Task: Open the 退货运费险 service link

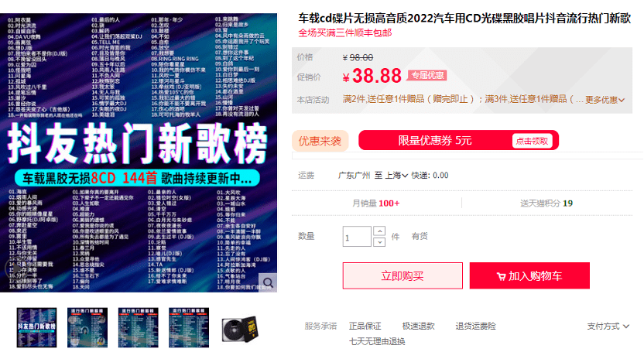Action: tap(475, 327)
